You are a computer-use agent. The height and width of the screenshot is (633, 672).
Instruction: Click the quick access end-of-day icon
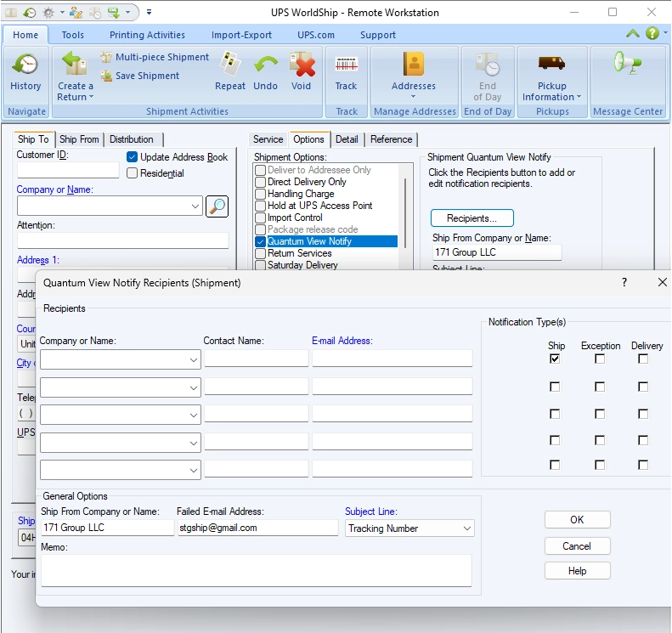click(x=95, y=13)
